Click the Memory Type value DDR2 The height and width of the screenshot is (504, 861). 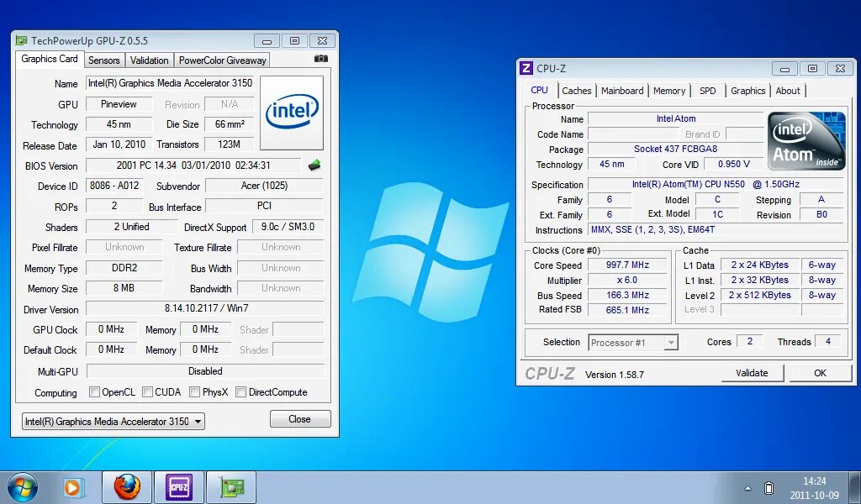coord(124,268)
